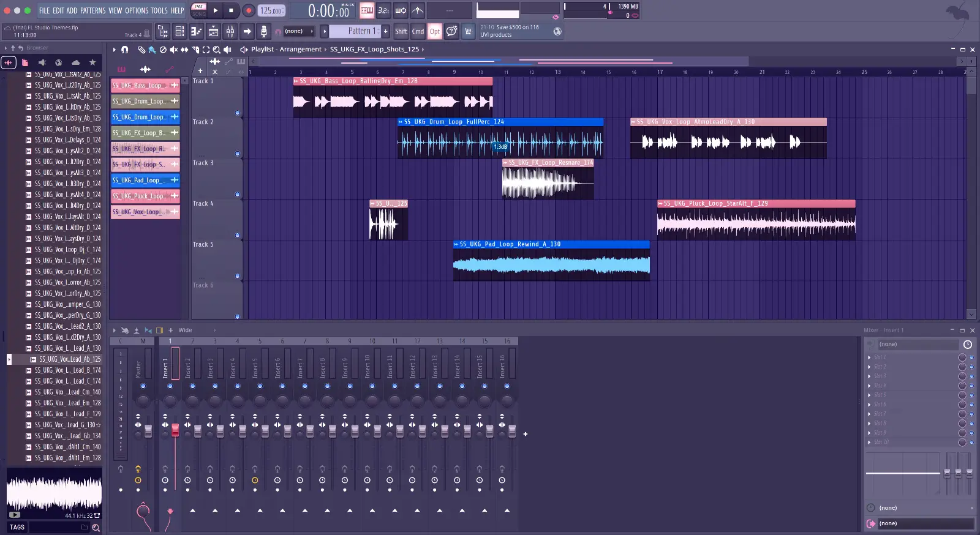The width and height of the screenshot is (980, 535).
Task: Toggle mute LED on Master mixer channel
Action: point(143,386)
